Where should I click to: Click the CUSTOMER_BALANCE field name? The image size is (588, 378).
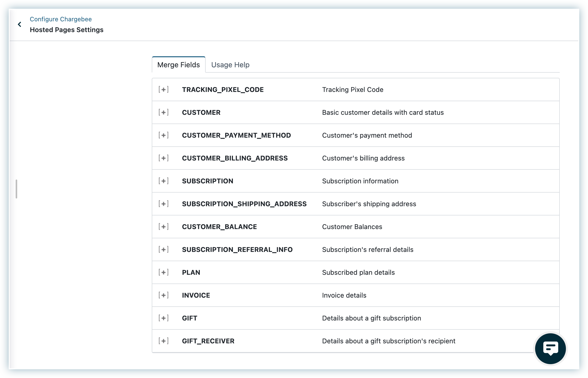click(220, 227)
